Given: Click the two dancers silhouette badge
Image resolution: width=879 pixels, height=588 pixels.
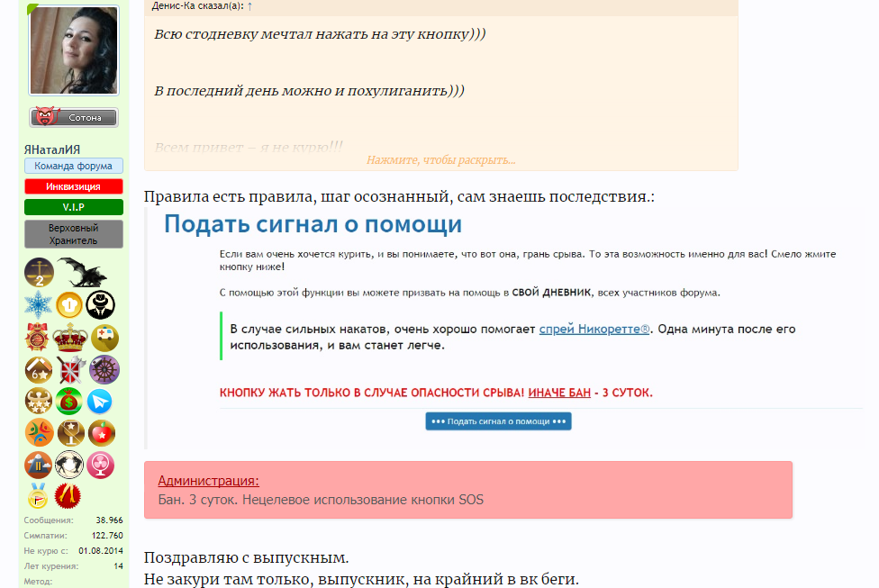Looking at the screenshot, I should click(69, 465).
